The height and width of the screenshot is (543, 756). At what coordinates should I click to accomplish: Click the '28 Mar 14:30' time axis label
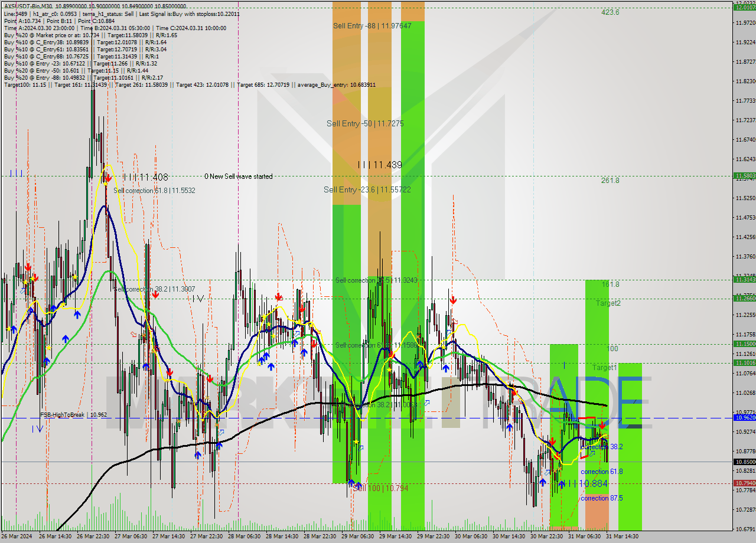pyautogui.click(x=281, y=537)
